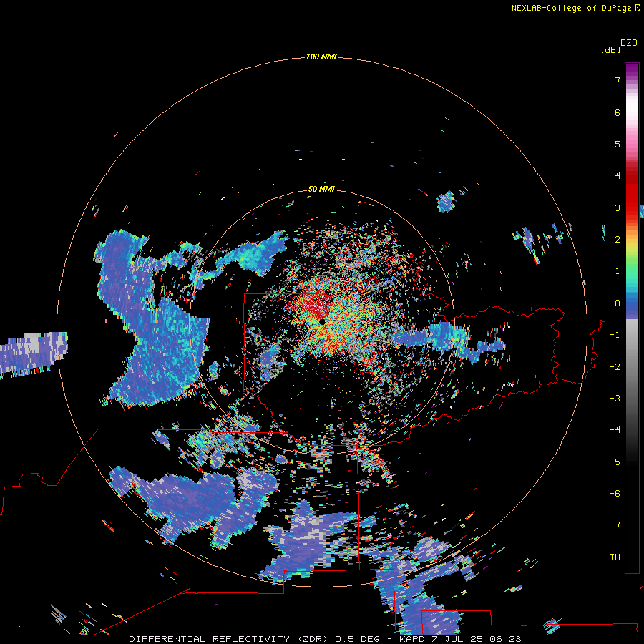644x644 pixels.
Task: Click the 0 value on color scale
Action: click(x=618, y=303)
